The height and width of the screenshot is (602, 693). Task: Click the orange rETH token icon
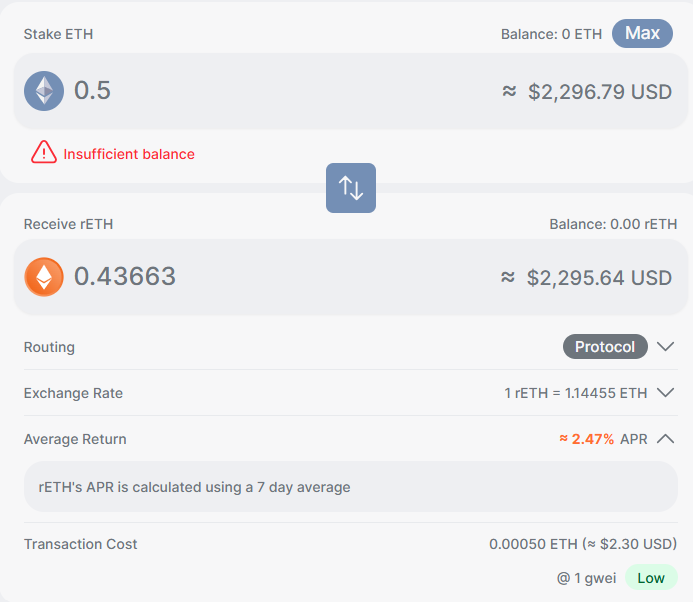(44, 277)
